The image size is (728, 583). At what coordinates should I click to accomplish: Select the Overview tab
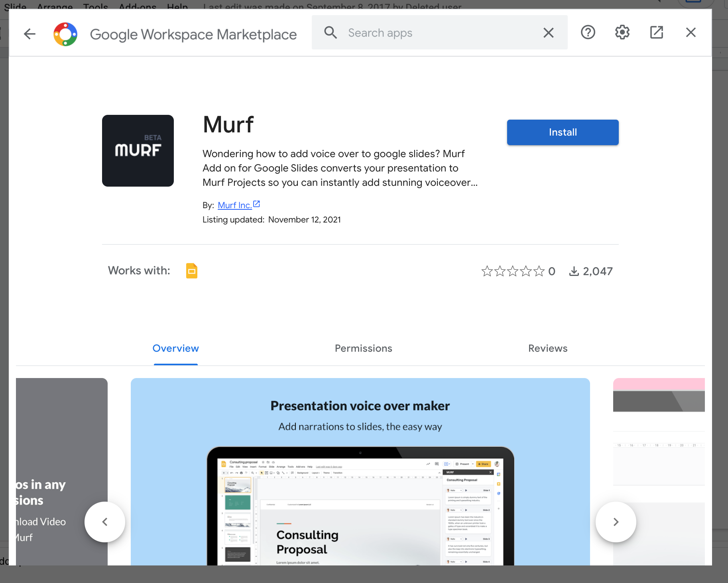tap(176, 349)
